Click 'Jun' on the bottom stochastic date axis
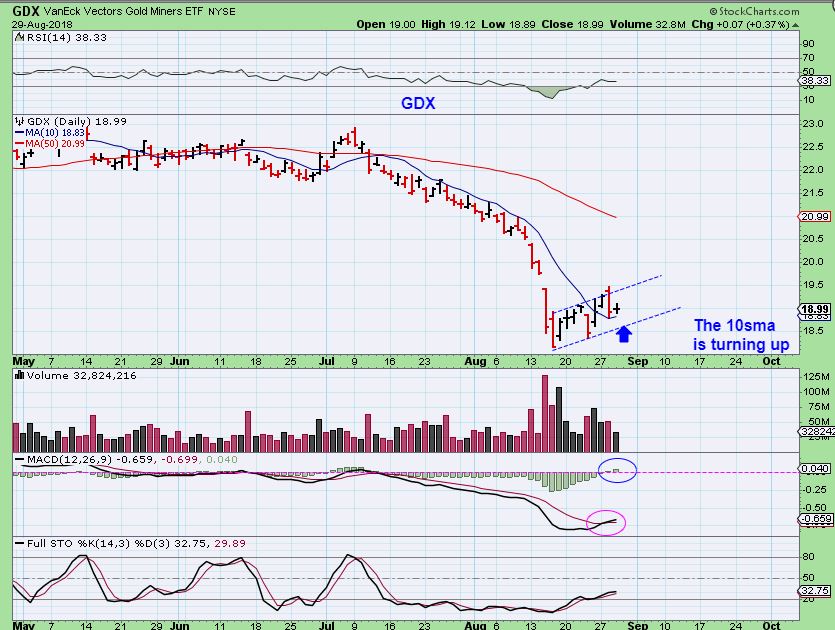Viewport: 835px width, 630px height. 179,625
